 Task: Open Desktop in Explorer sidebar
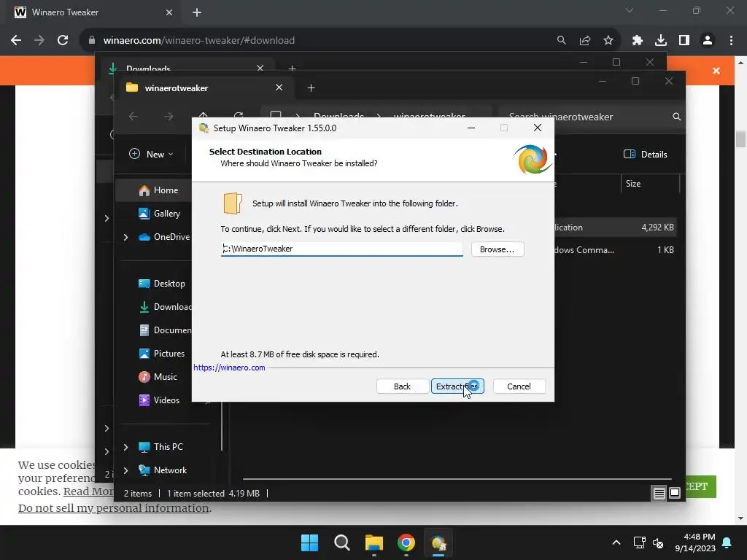tap(161, 284)
